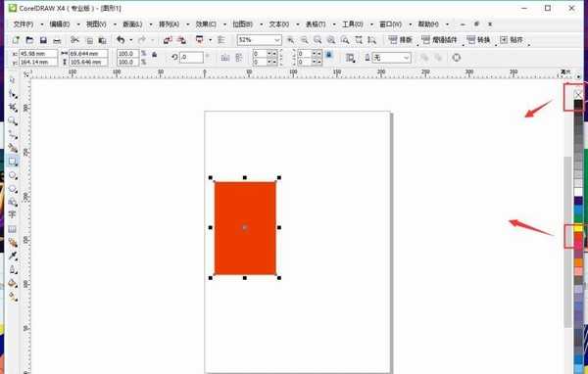The height and width of the screenshot is (374, 588).
Task: Toggle the lock ratio padlock
Action: click(154, 55)
